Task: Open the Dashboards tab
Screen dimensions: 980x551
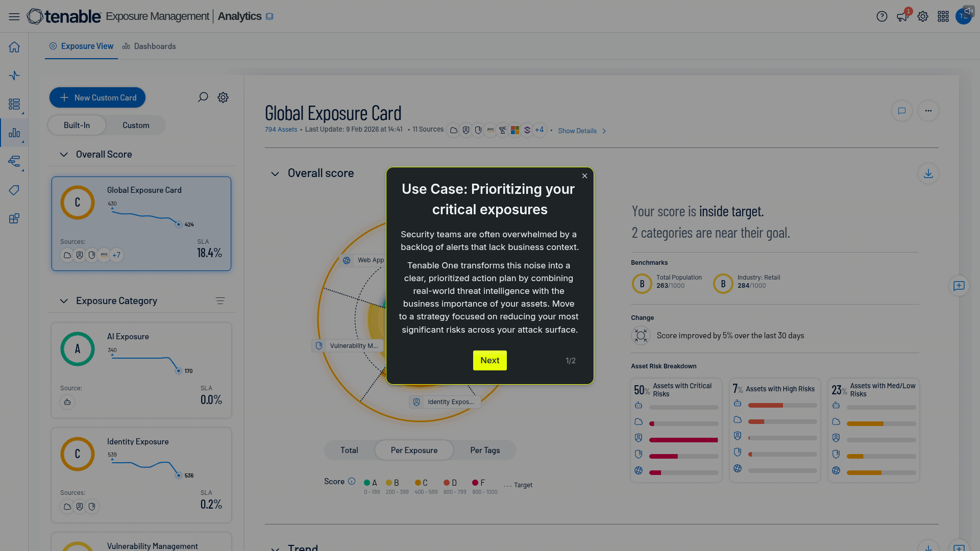Action: [149, 46]
